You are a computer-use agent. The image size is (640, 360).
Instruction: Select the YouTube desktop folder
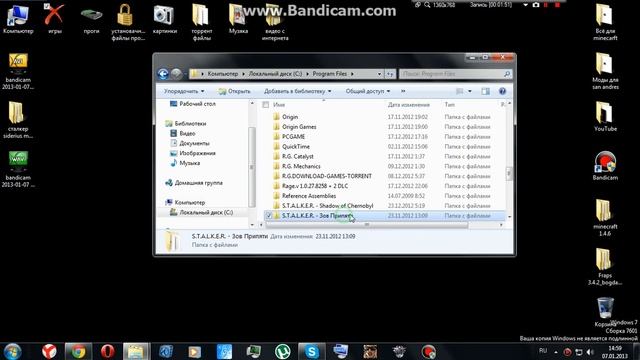coord(605,117)
